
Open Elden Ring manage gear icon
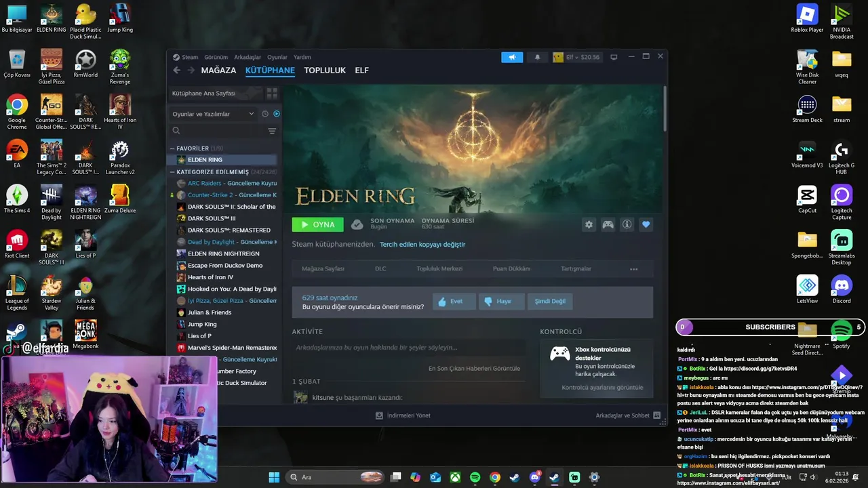(x=589, y=224)
